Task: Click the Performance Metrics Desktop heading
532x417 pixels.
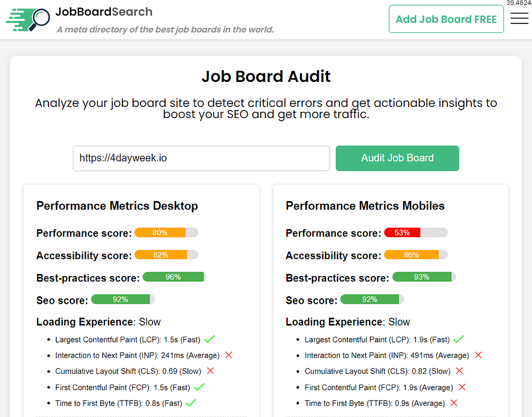Action: click(117, 206)
